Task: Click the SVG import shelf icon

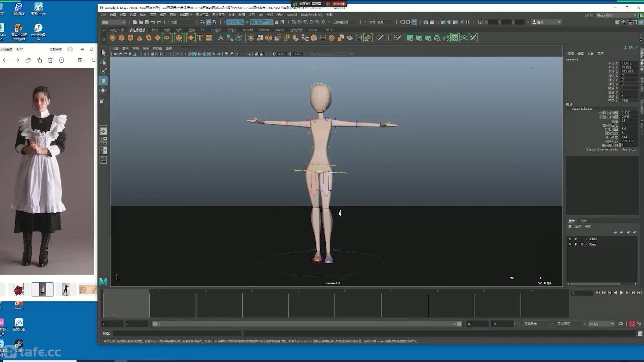Action: 209,38
